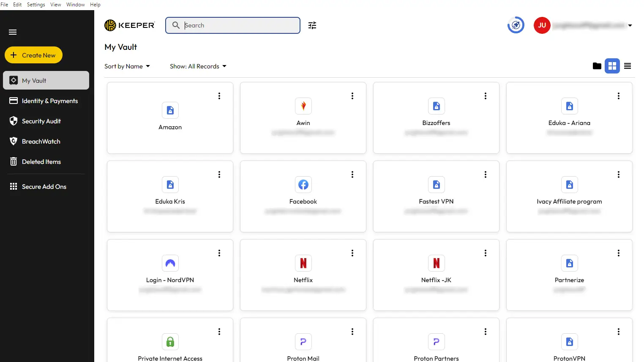Click the Keeper logo
This screenshot has width=644, height=362.
(x=130, y=25)
